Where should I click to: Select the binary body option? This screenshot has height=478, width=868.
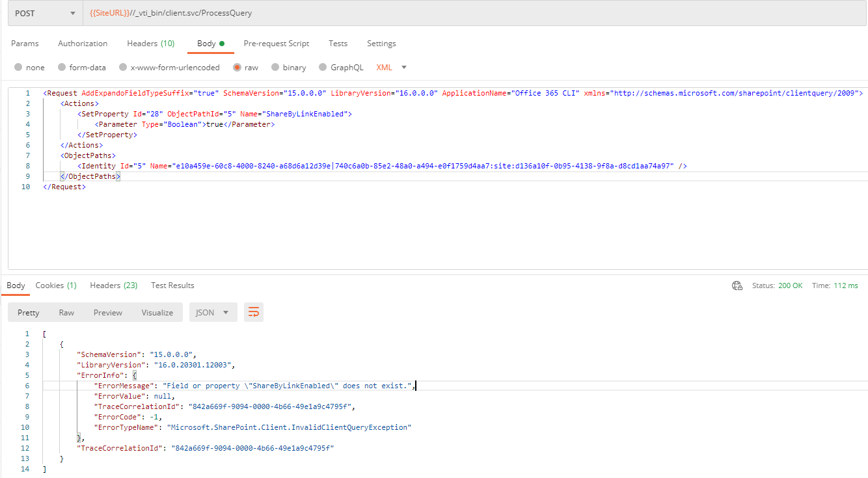tap(293, 67)
